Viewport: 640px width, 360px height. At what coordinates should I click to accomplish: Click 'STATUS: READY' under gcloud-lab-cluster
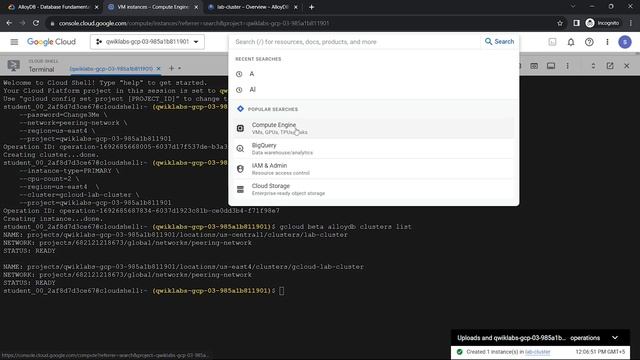[x=29, y=282]
